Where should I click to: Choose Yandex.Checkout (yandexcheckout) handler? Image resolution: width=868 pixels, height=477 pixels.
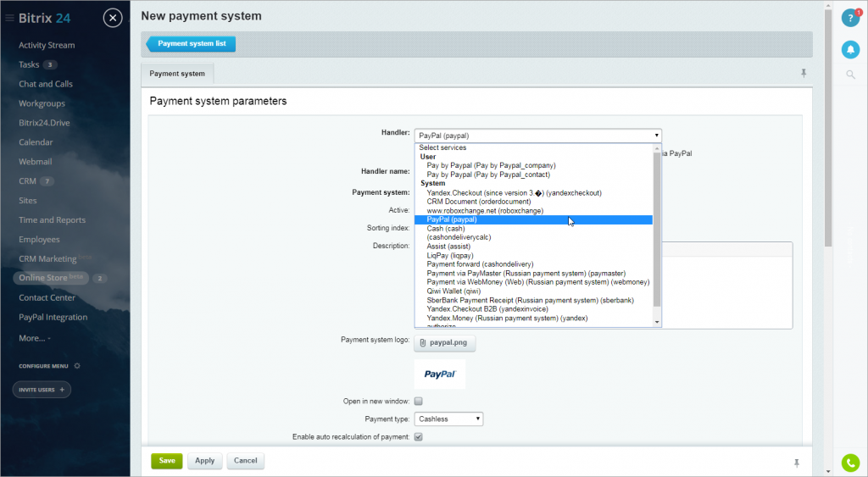click(514, 193)
